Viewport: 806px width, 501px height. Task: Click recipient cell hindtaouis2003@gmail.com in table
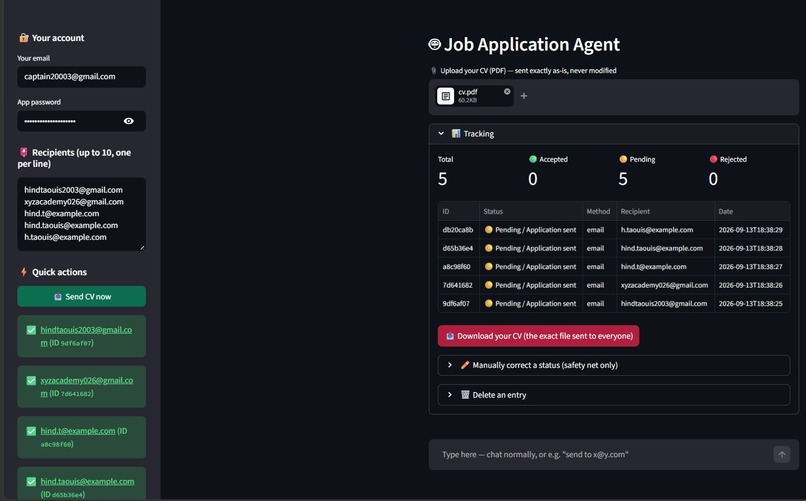[665, 304]
